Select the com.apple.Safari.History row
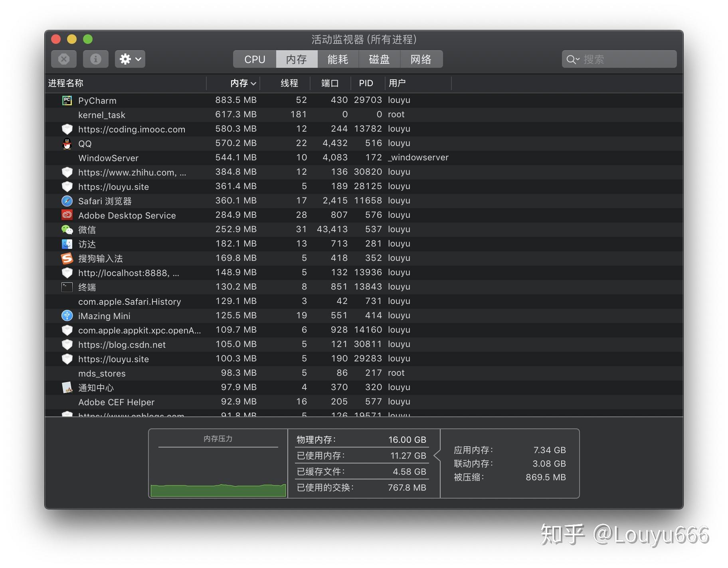 tap(364, 302)
